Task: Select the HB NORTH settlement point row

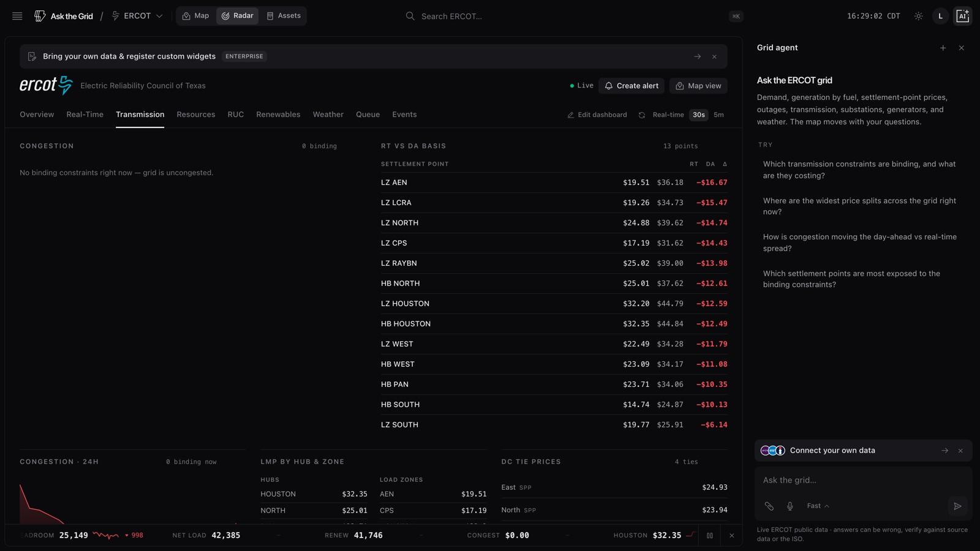Action: [x=554, y=283]
